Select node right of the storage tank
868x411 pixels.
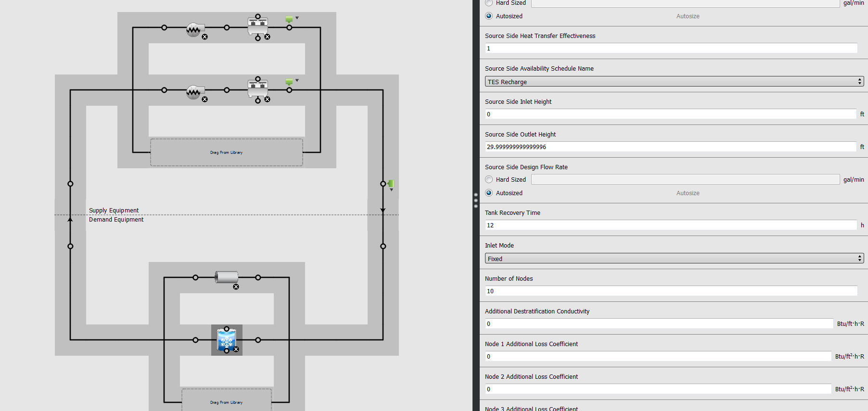(258, 340)
